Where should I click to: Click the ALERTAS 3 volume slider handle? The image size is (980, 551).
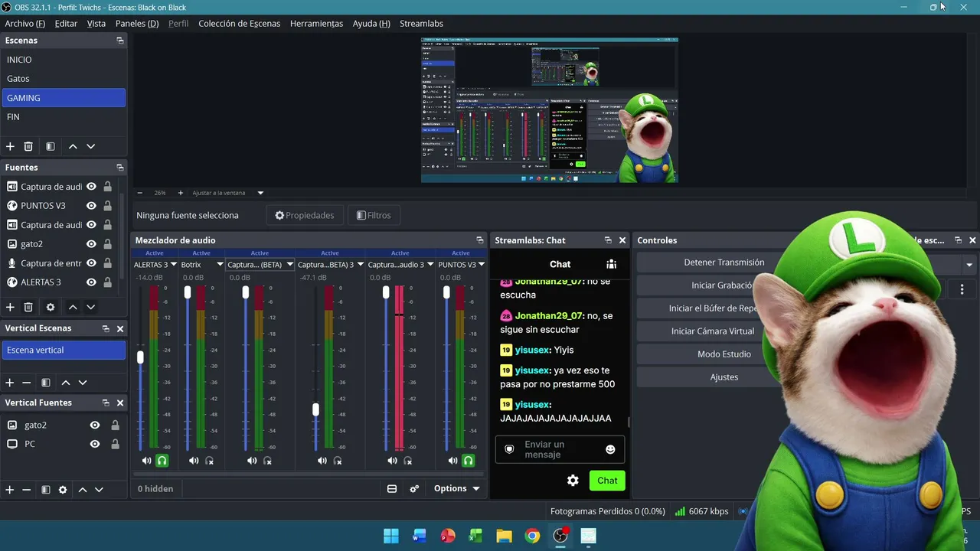[x=140, y=357]
